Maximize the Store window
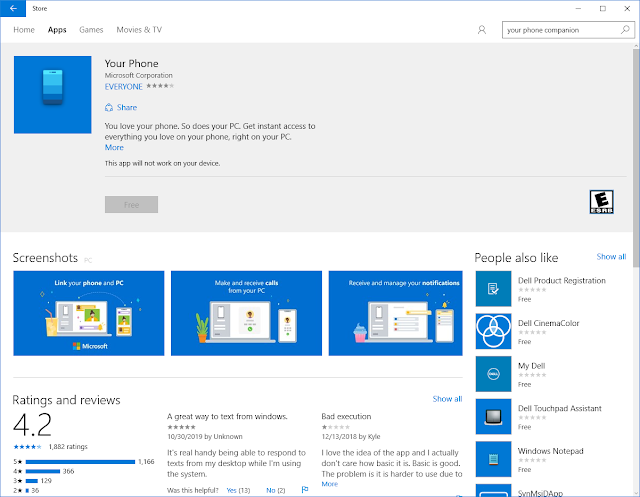The height and width of the screenshot is (497, 640). click(602, 9)
